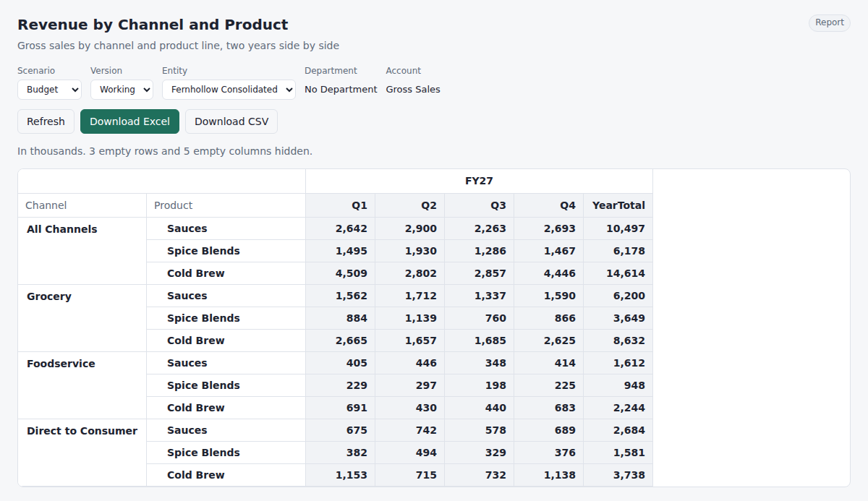The height and width of the screenshot is (501, 868).
Task: Click the Direct to Consumer Cold Brew YearTotal 3,738
Action: pyautogui.click(x=618, y=475)
